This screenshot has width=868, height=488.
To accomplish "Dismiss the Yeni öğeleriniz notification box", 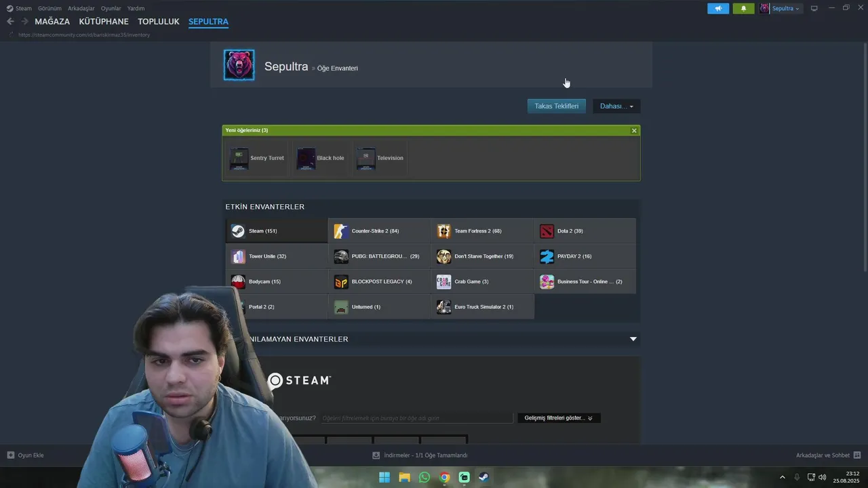I will (634, 131).
